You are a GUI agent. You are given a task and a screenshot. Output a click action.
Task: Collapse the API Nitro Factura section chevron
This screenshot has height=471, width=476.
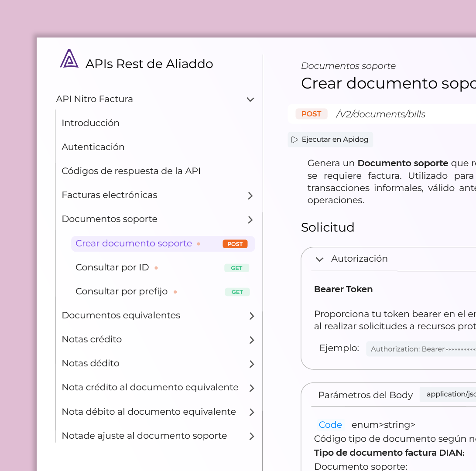pyautogui.click(x=250, y=99)
